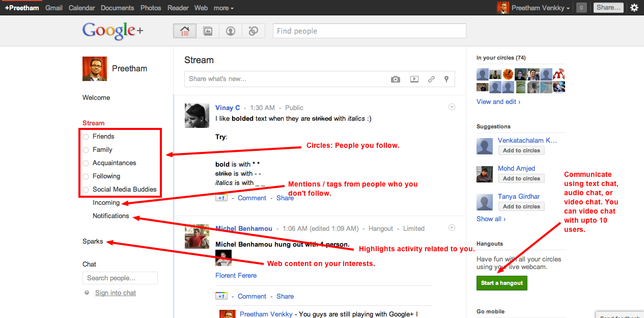Open Preetham's profile picture in sidebar
644x318 pixels.
coord(95,69)
